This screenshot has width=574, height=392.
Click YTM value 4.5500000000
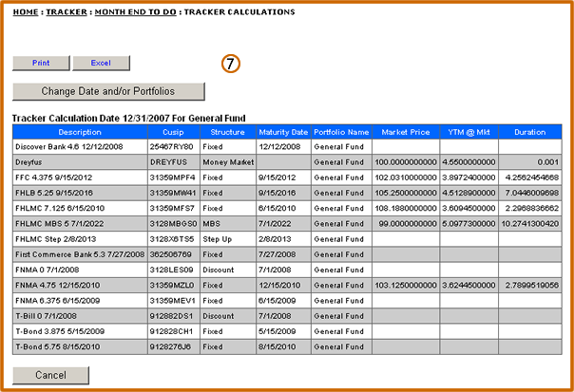point(469,162)
